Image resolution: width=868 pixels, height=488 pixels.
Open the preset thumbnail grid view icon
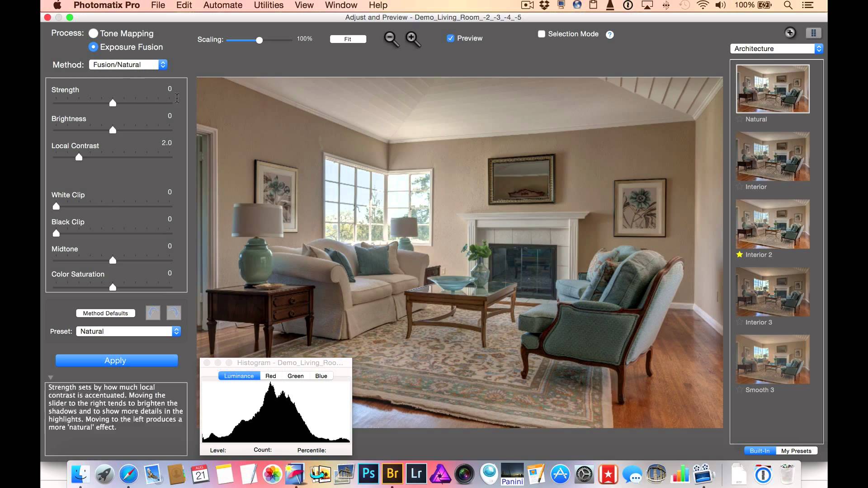tap(814, 33)
